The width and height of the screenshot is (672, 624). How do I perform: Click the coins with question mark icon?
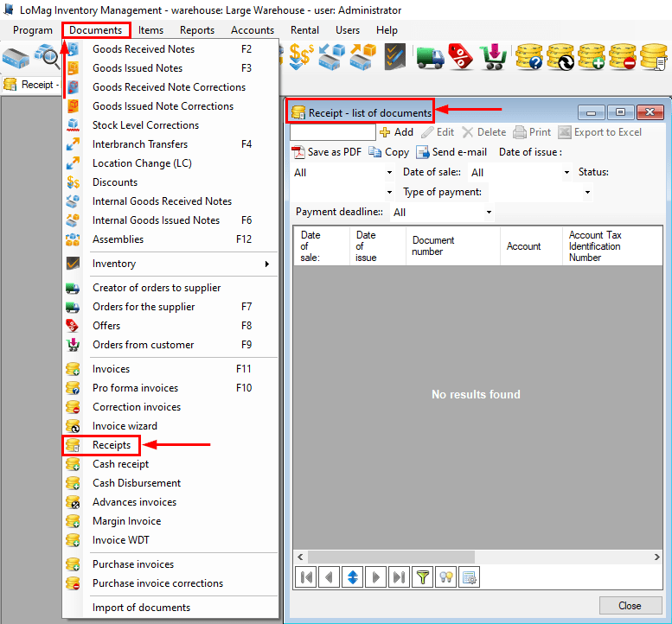[528, 56]
